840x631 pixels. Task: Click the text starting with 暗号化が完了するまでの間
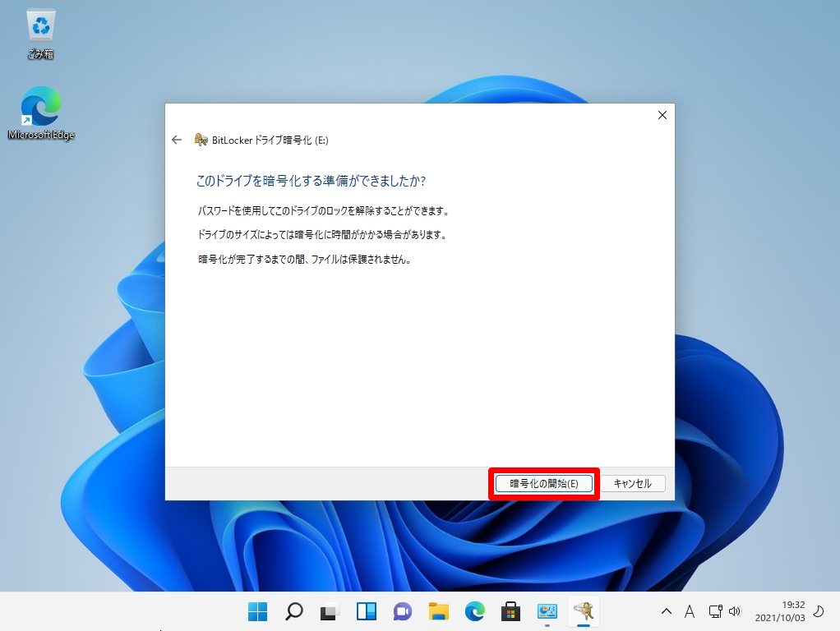click(x=304, y=260)
